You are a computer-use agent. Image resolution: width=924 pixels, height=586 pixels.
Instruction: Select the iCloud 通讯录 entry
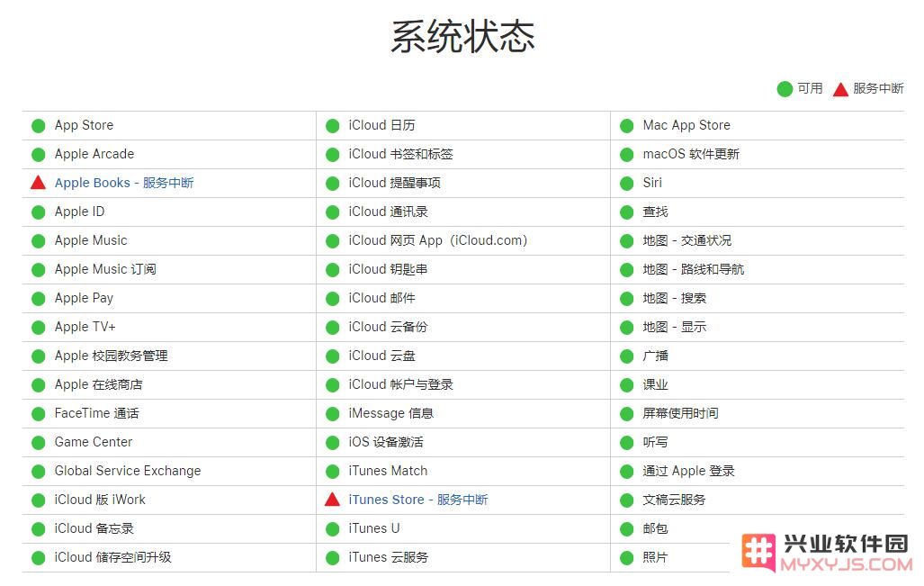pos(388,212)
